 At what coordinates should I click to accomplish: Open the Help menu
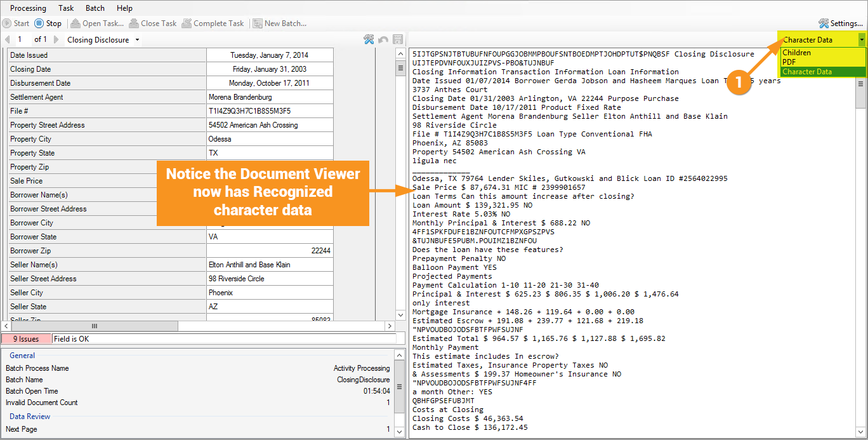125,8
